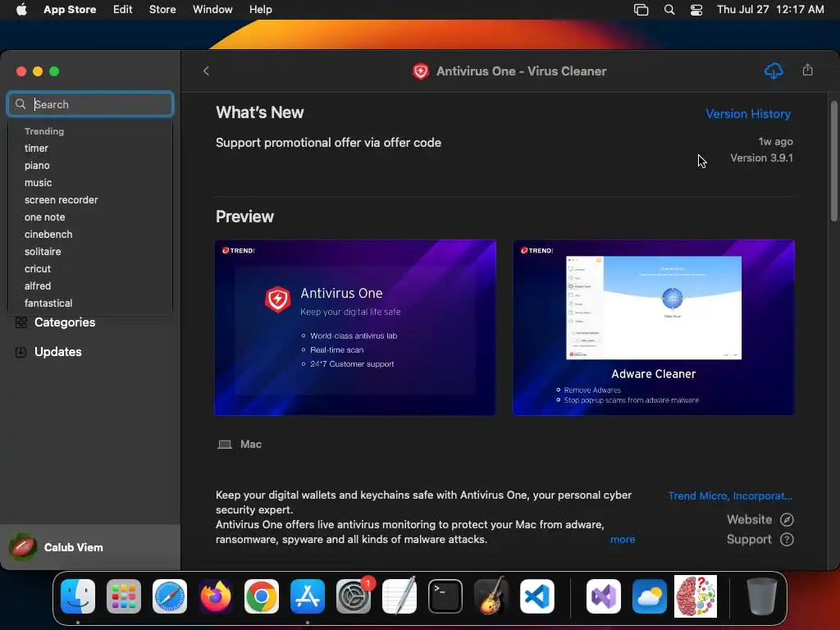Select trending search 'timer'
The image size is (840, 630).
(x=36, y=148)
